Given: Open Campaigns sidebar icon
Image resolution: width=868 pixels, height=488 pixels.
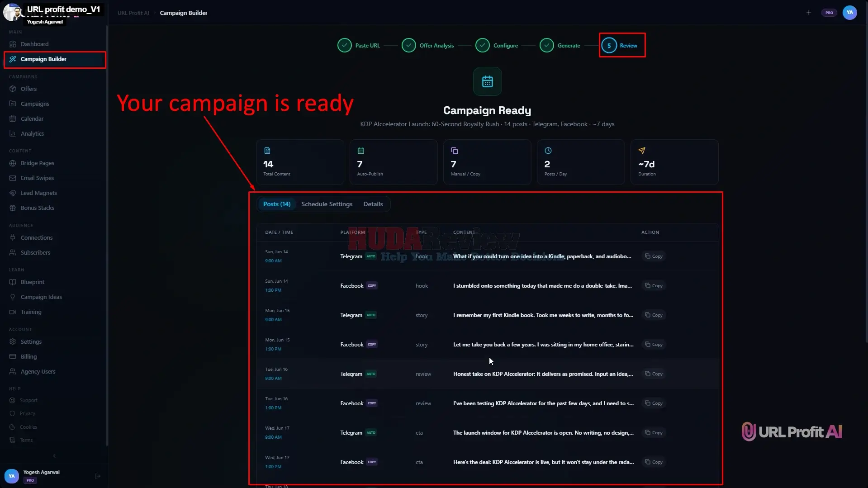Looking at the screenshot, I should point(13,104).
